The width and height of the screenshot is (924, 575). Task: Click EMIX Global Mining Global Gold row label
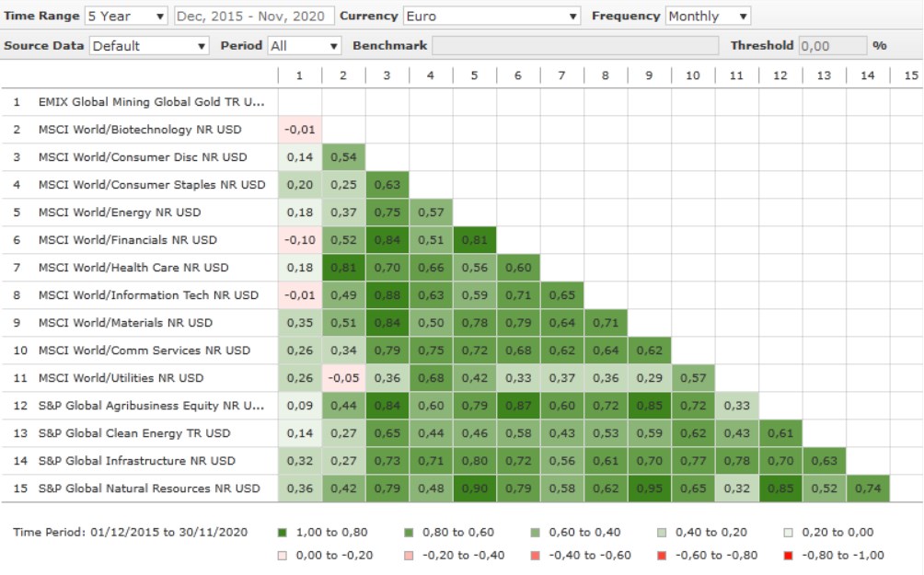(x=151, y=102)
